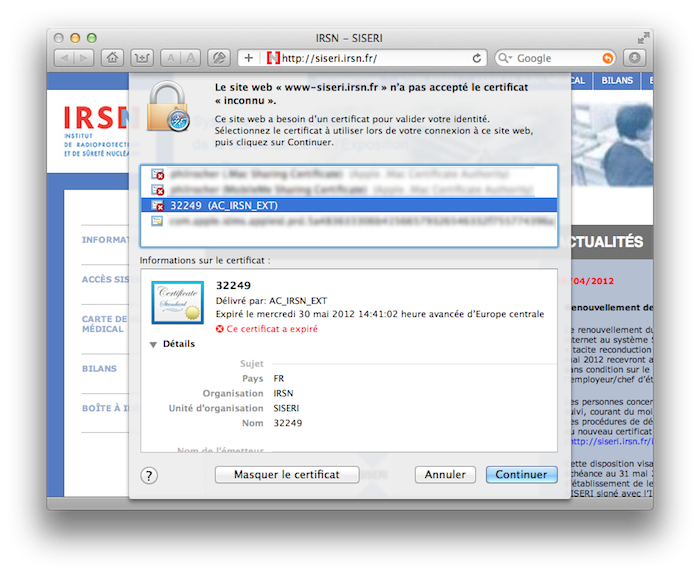Viewport: 700px width, 575px height.
Task: Click Continuer to proceed with certificate
Action: (521, 475)
